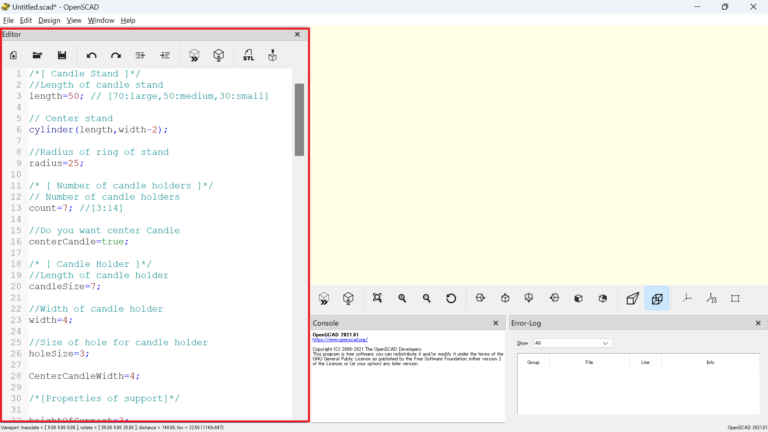Toggle Orthogonal projection mode
The image size is (768, 432).
coord(657,298)
